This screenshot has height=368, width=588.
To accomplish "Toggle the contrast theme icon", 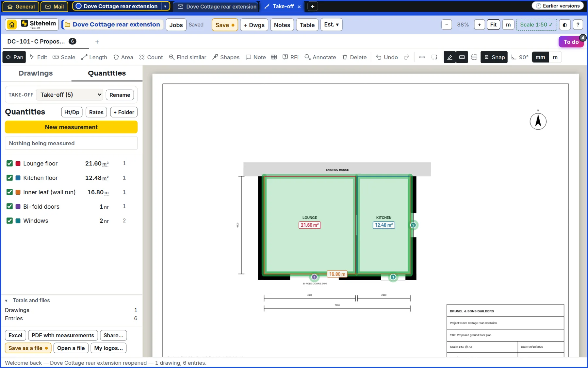I will pyautogui.click(x=565, y=25).
